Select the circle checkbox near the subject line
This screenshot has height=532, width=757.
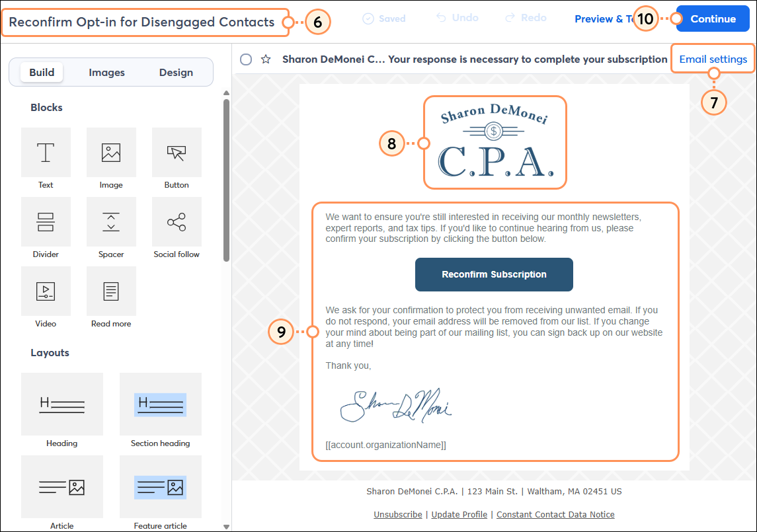[x=245, y=59]
